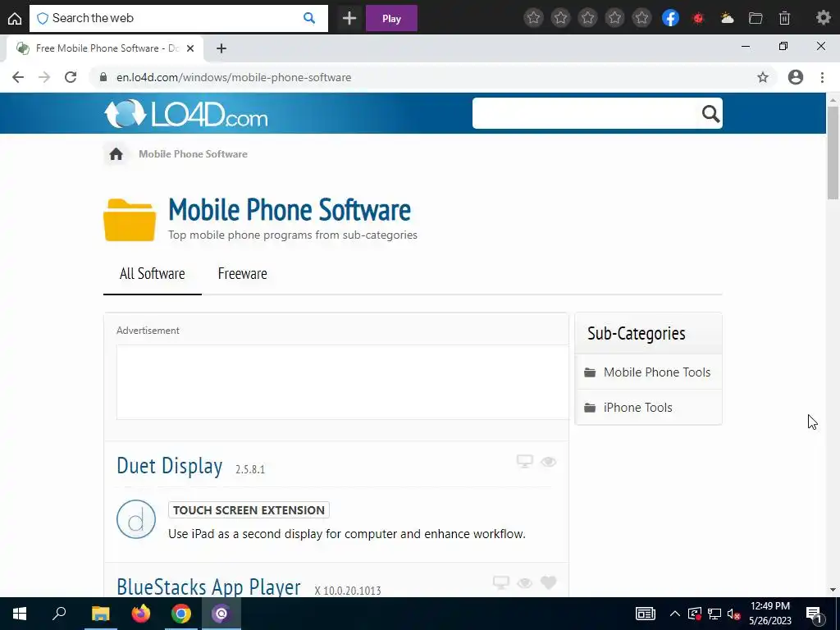Switch to the All Software tab
The width and height of the screenshot is (840, 630).
tap(152, 274)
